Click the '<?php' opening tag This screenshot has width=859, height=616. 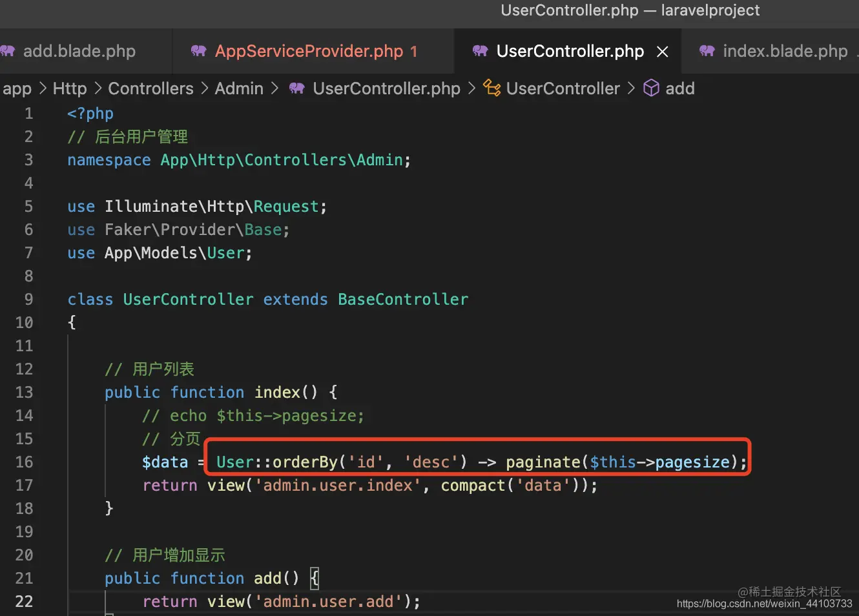click(x=90, y=114)
